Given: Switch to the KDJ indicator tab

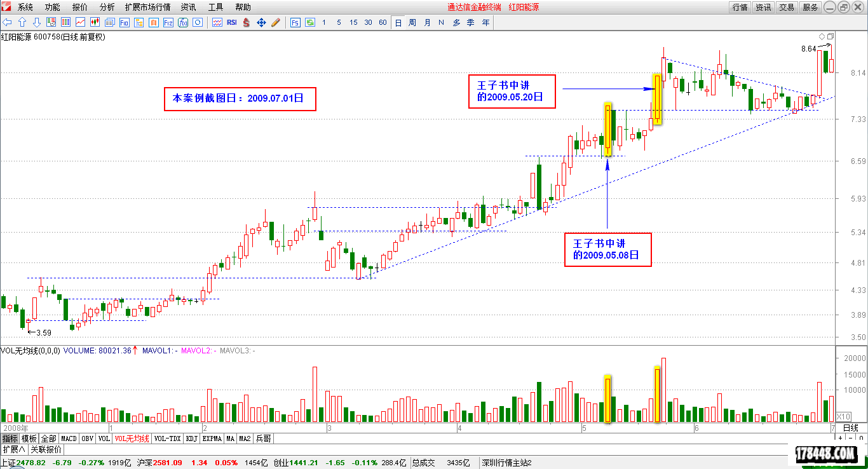Looking at the screenshot, I should 192,438.
